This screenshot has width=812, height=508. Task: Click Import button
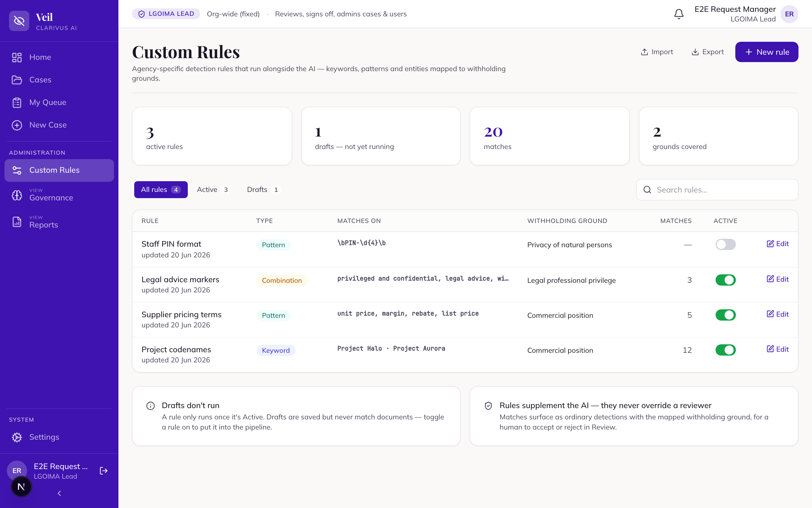tap(657, 52)
